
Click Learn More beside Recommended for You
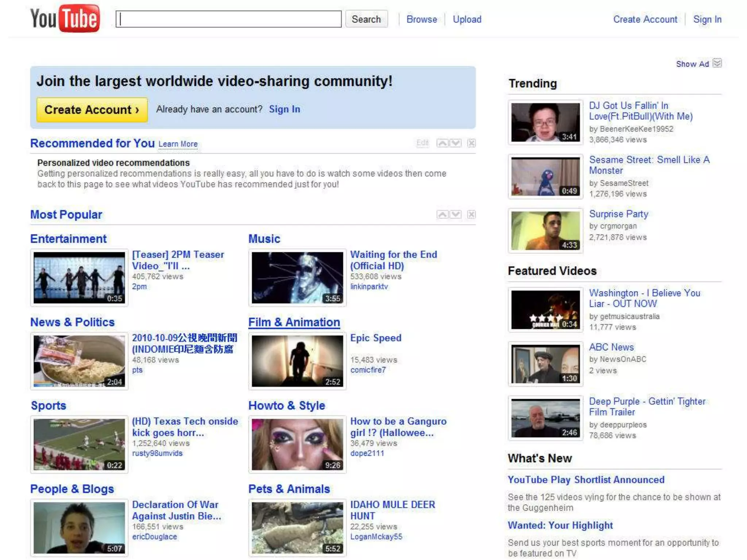(x=178, y=144)
